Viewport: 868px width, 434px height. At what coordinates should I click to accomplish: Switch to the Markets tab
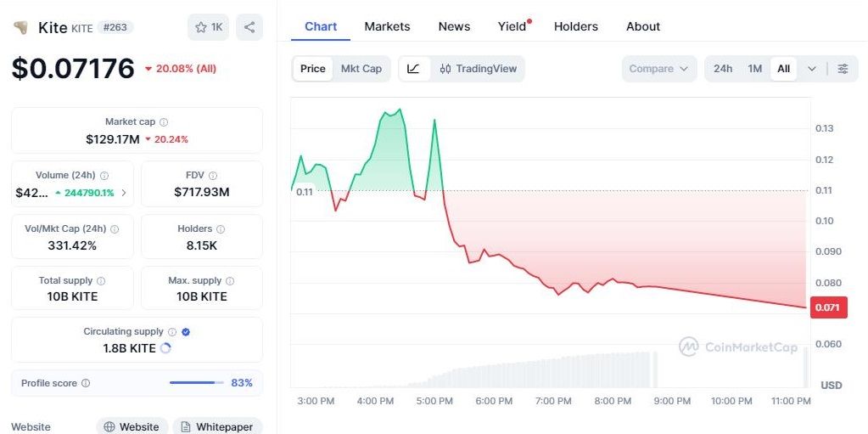tap(387, 26)
